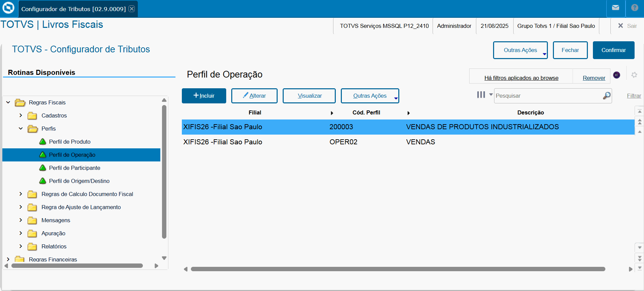The image size is (644, 291).
Task: Open the 'Há filtros aplicados ao browse' link
Action: [x=521, y=78]
